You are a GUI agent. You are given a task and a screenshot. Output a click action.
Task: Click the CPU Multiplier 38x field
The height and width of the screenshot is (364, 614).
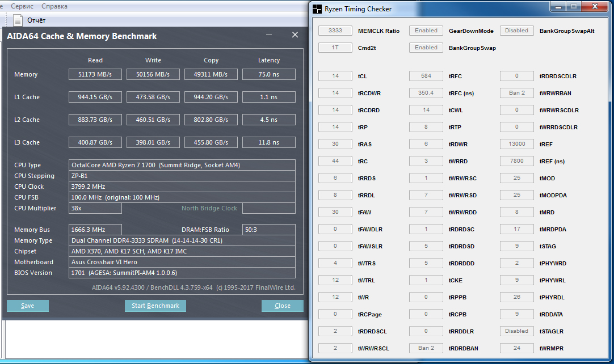point(95,208)
